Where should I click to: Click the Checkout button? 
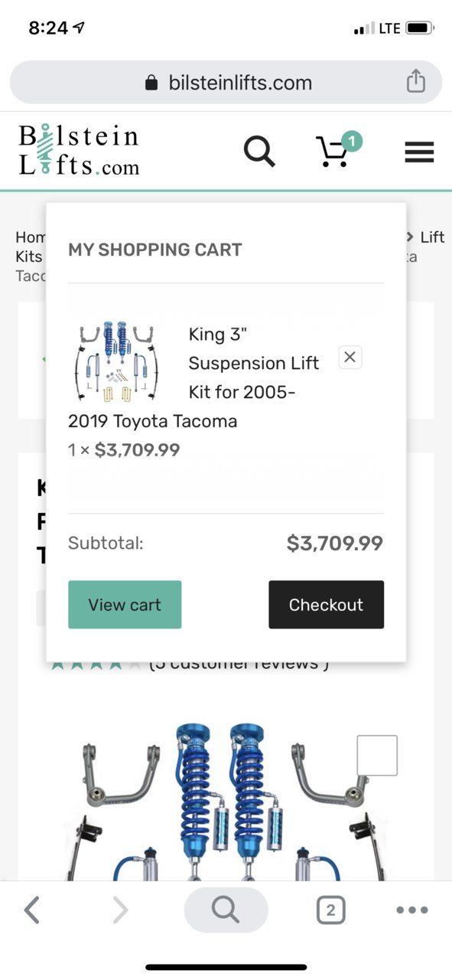326,605
